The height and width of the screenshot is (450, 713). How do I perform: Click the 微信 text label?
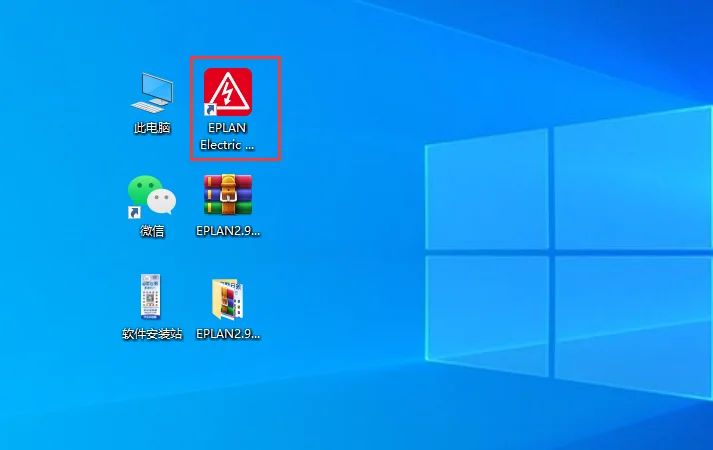pos(152,231)
